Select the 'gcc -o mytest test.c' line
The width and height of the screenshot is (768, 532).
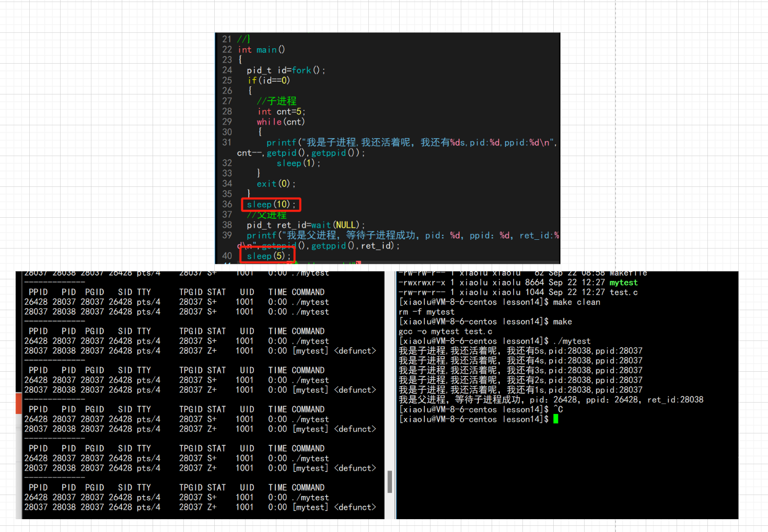coord(446,331)
